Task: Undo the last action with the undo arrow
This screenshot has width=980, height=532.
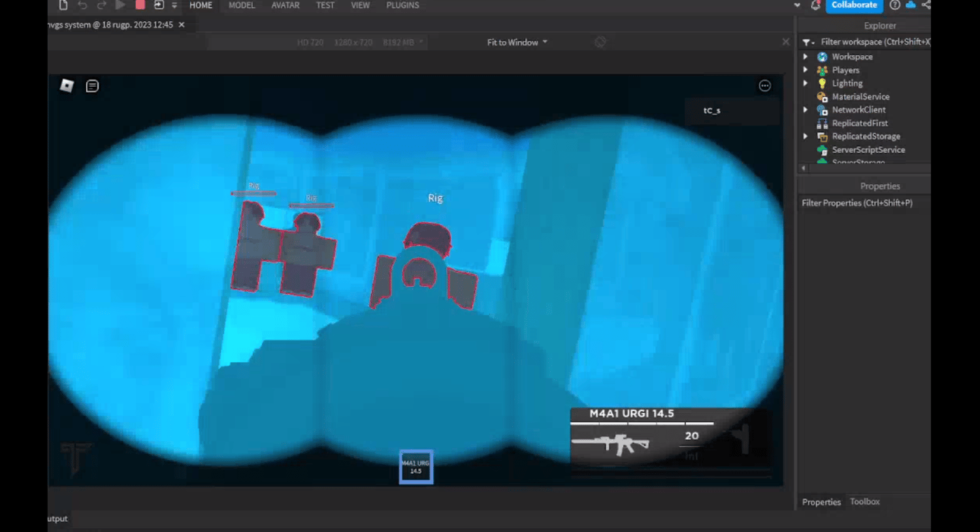Action: point(82,5)
